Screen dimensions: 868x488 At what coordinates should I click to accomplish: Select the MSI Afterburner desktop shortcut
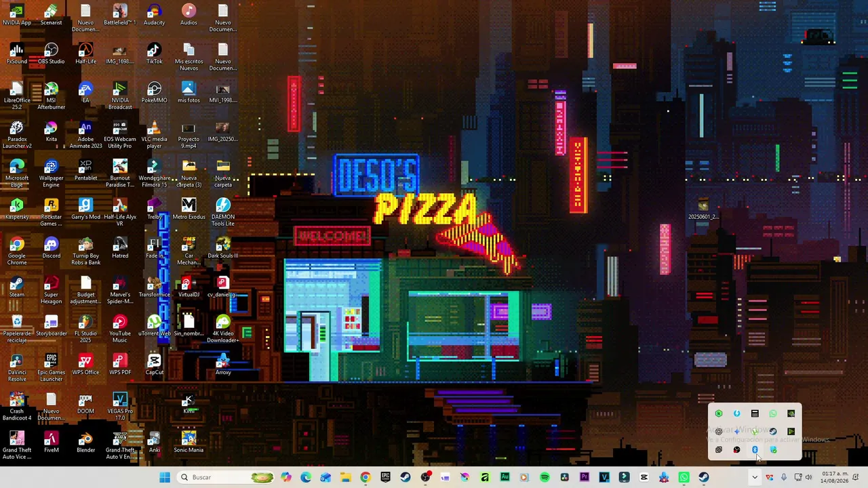point(52,96)
